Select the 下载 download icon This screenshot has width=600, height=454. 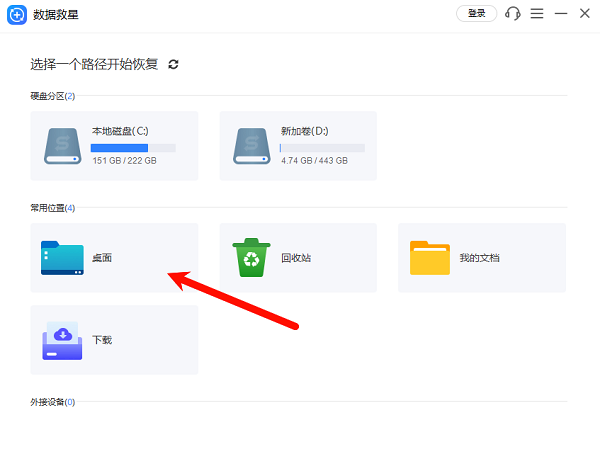click(x=62, y=340)
